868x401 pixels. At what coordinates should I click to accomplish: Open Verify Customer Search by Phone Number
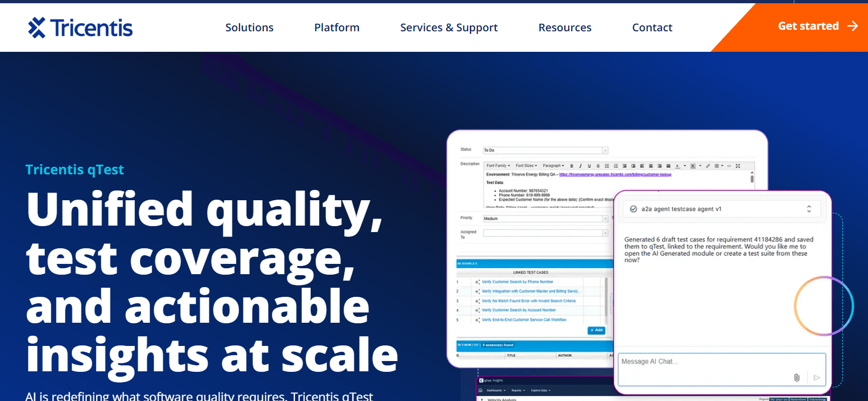click(517, 282)
